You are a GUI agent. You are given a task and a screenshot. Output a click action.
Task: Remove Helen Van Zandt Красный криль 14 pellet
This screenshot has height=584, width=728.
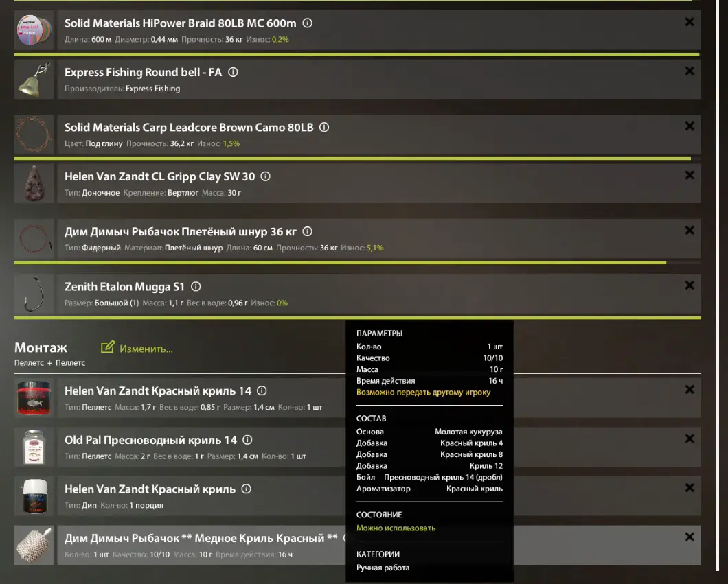[690, 390]
